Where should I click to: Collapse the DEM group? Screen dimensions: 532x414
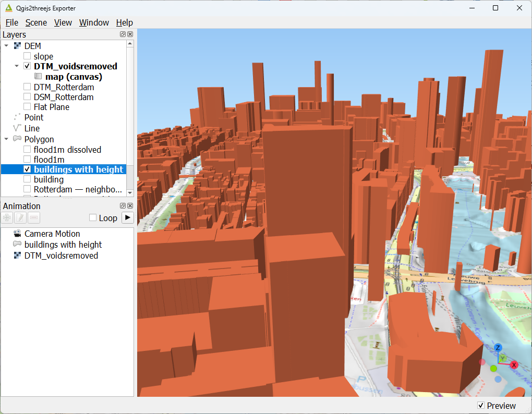click(x=6, y=46)
